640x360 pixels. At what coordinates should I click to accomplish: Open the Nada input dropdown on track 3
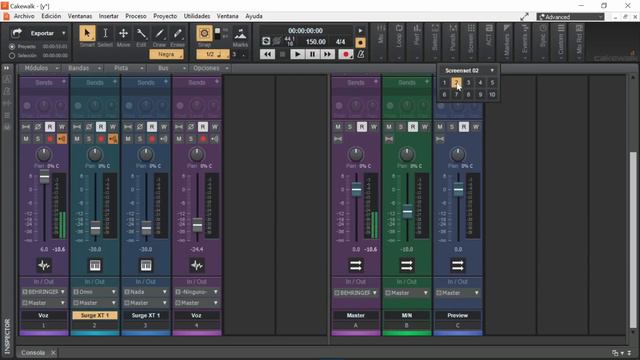pos(146,292)
